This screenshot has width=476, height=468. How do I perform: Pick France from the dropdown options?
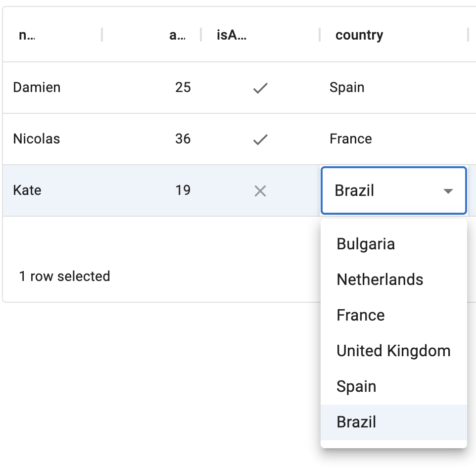click(x=360, y=315)
